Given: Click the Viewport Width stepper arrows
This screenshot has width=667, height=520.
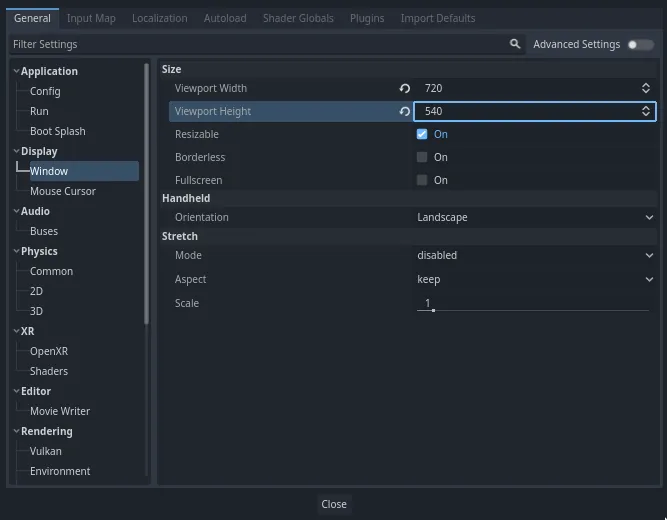Looking at the screenshot, I should pyautogui.click(x=646, y=88).
